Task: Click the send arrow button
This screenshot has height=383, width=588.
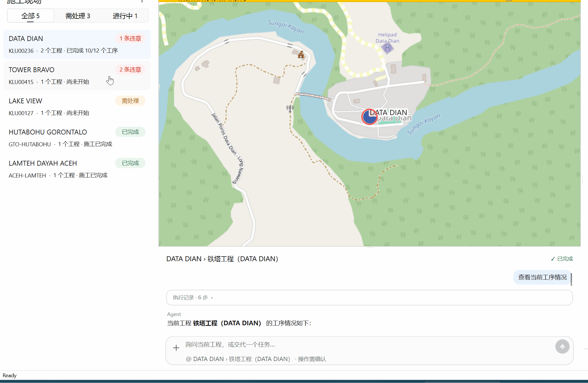Action: pyautogui.click(x=562, y=347)
